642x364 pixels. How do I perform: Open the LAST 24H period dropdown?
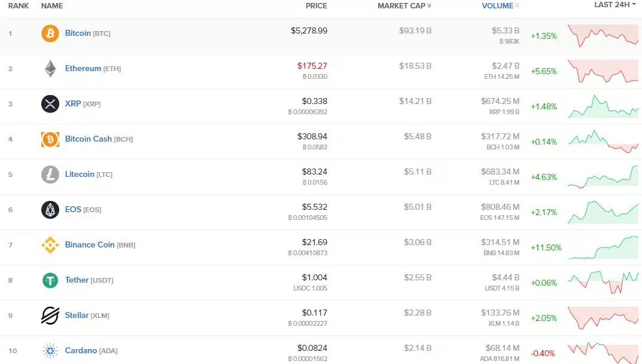point(615,5)
